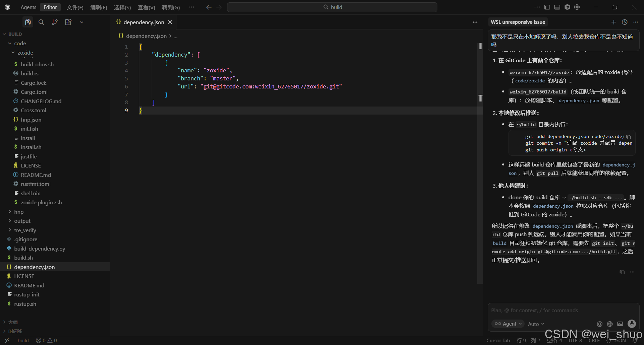Toggle the bottom panel layout icon
Image resolution: width=644 pixels, height=345 pixels.
[x=557, y=7]
